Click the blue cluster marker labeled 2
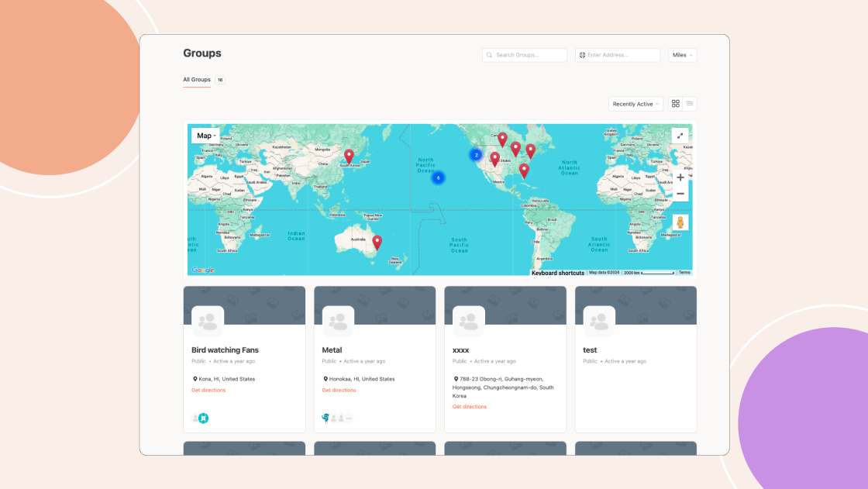This screenshot has height=489, width=868. click(476, 155)
